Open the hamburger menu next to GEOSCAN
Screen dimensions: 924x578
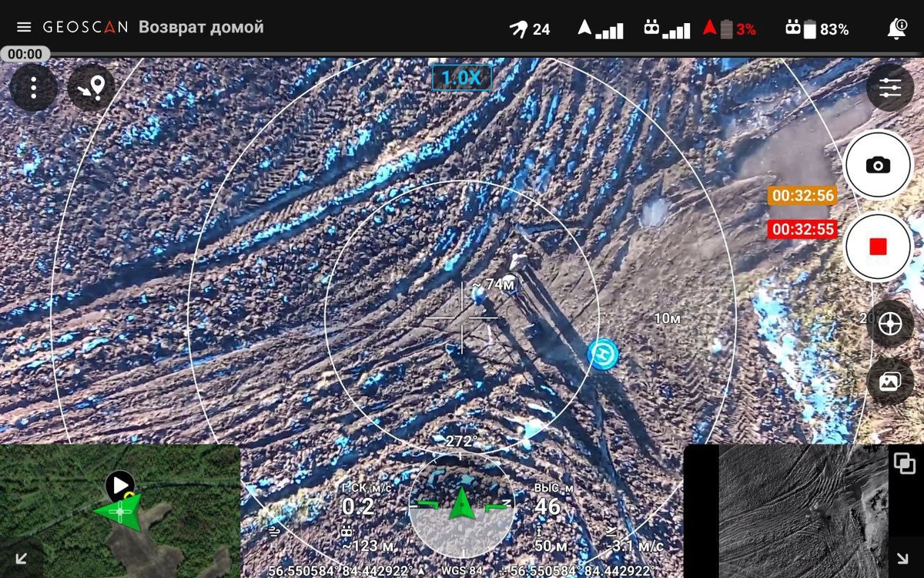[x=24, y=27]
